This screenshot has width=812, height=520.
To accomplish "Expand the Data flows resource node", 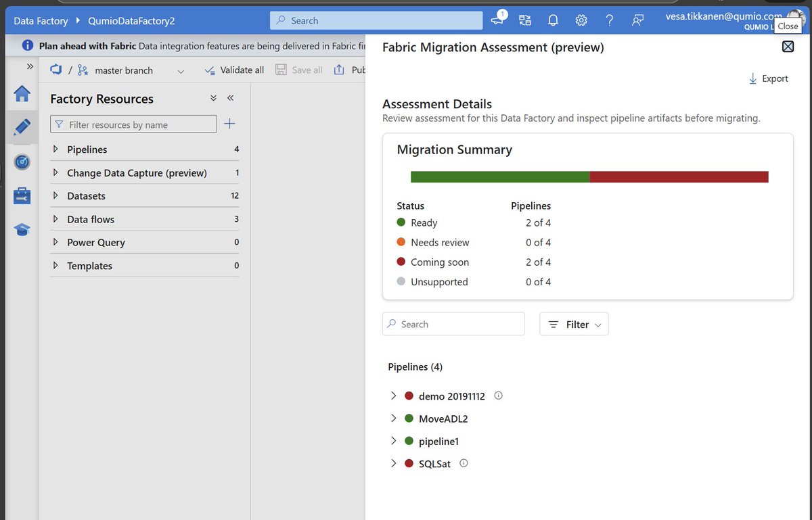I will [x=55, y=219].
